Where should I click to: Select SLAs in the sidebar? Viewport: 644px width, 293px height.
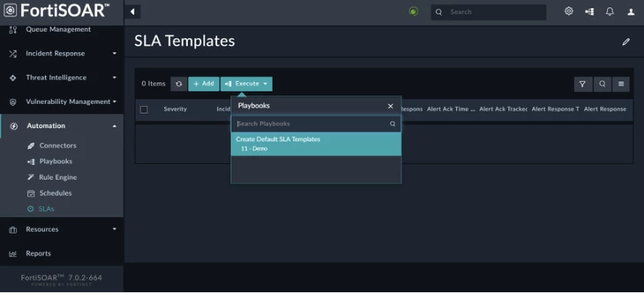[47, 209]
